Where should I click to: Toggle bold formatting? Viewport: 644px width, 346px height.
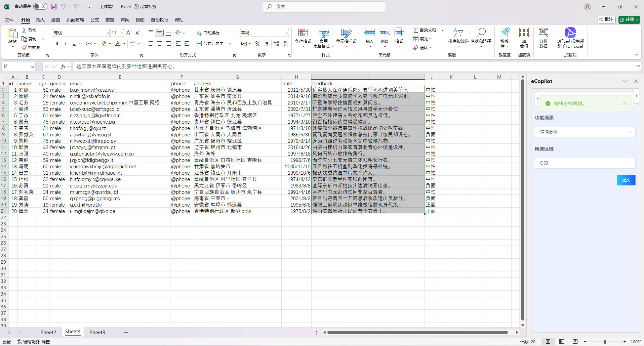[57, 44]
